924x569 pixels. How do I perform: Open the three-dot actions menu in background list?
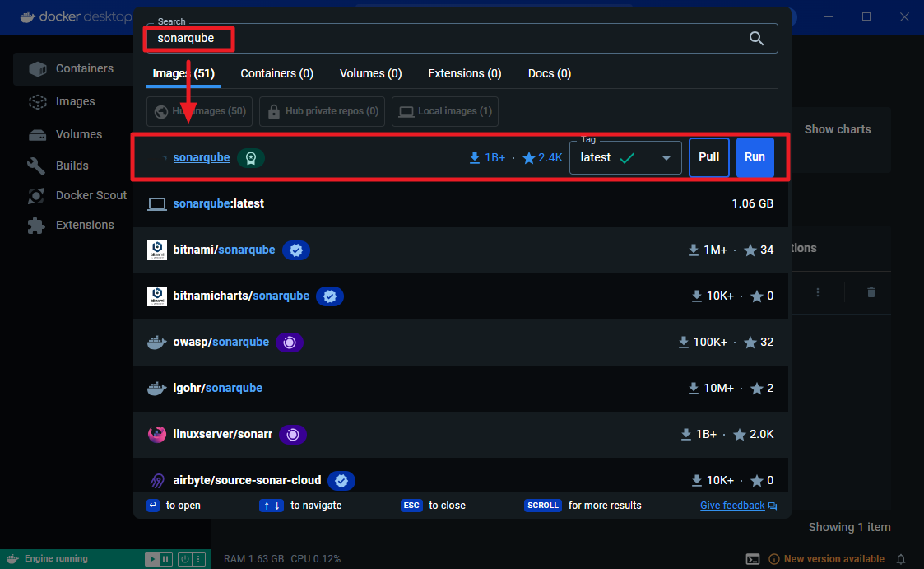(817, 292)
